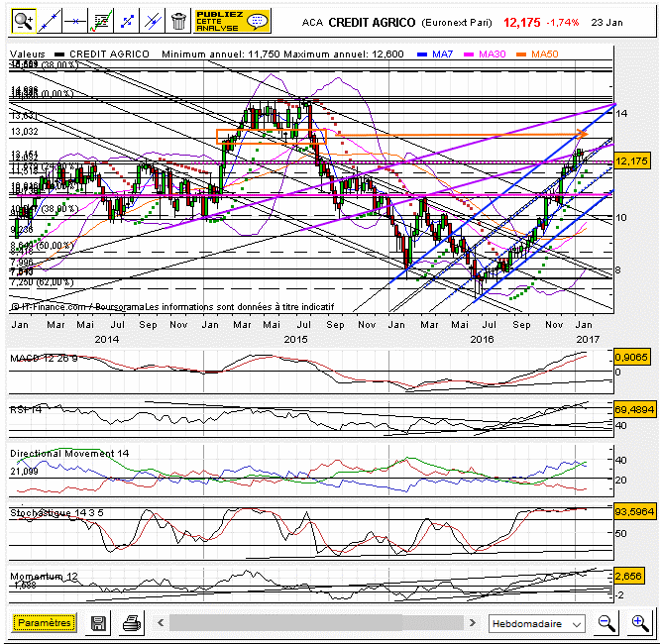Click the MACD value 0,9065
This screenshot has height=644, width=660.
pyautogui.click(x=631, y=357)
